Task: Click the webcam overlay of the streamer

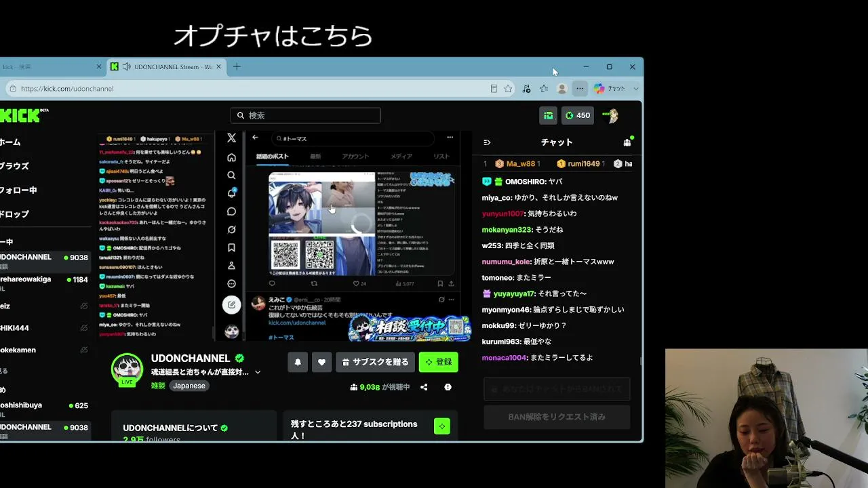Action: click(766, 418)
